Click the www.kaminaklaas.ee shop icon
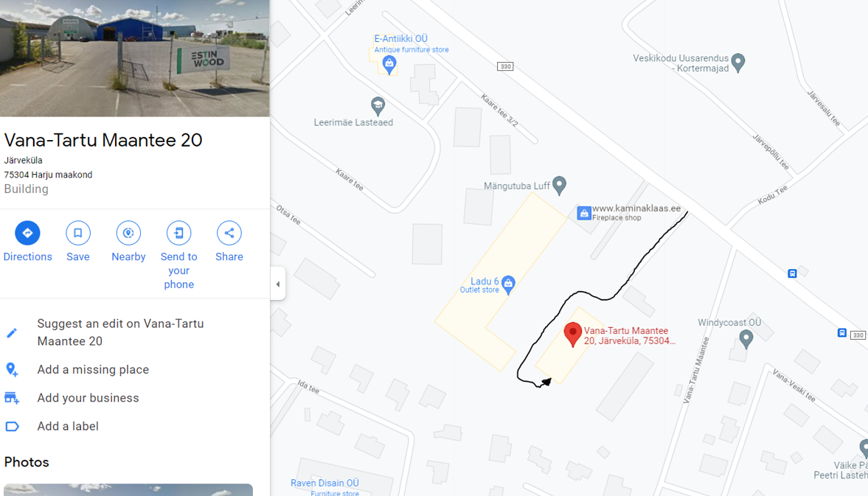The width and height of the screenshot is (868, 496). coord(584,213)
